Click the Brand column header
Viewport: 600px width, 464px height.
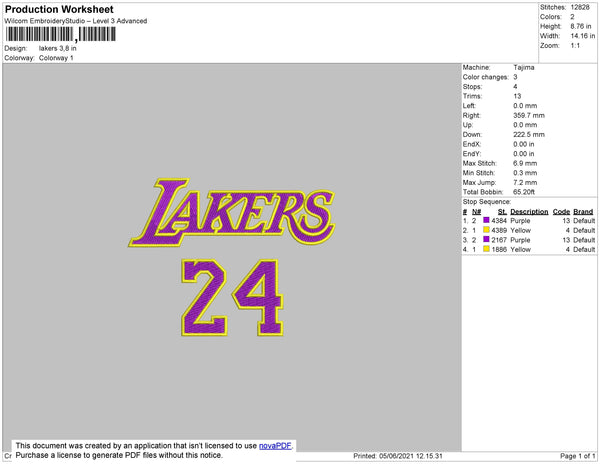583,212
